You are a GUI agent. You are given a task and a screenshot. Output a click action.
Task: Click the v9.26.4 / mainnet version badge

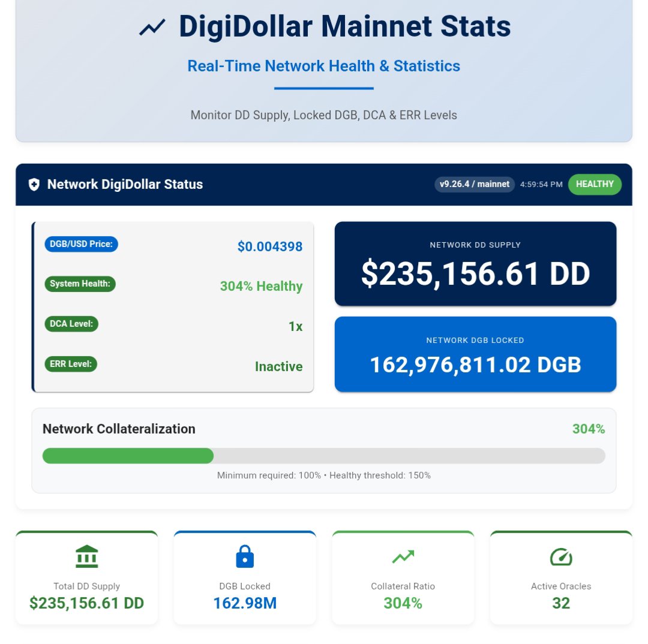tap(475, 184)
